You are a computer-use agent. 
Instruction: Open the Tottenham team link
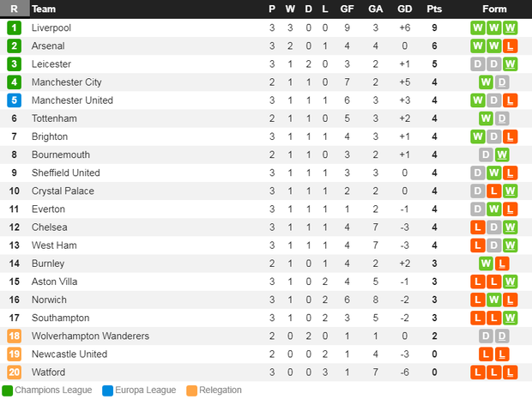pos(54,118)
